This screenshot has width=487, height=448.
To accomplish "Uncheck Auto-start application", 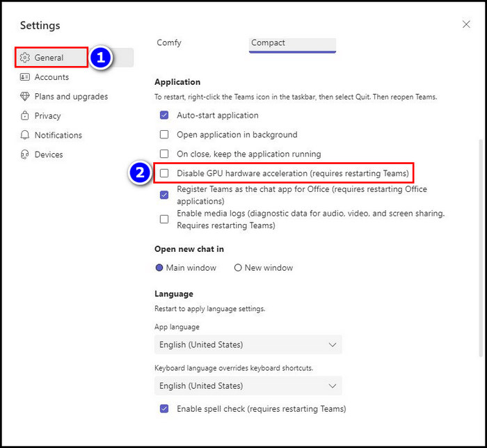I will point(164,115).
